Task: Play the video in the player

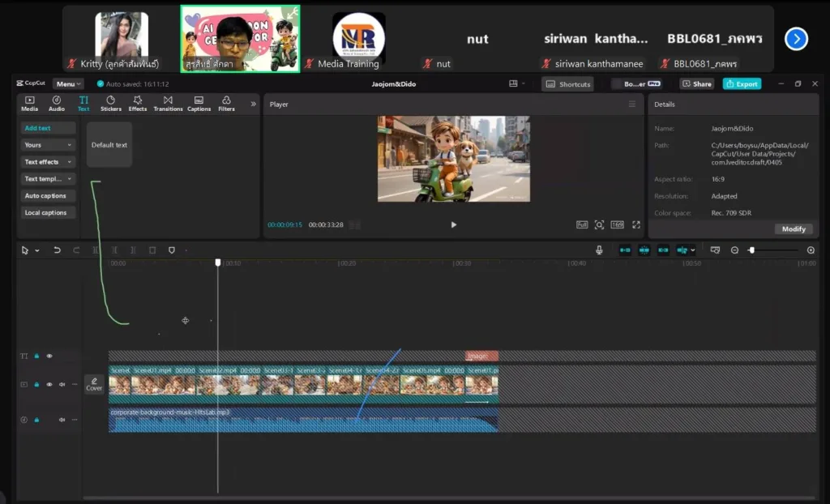Action: tap(453, 224)
